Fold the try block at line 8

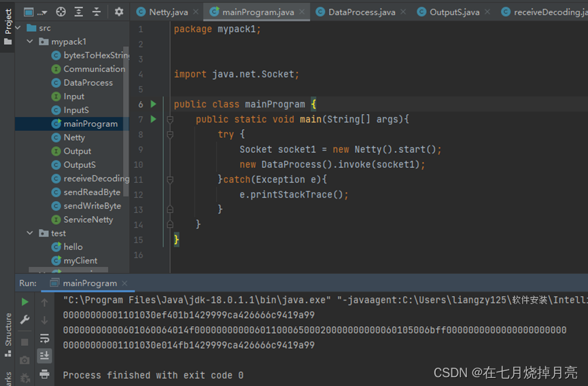[x=170, y=135]
